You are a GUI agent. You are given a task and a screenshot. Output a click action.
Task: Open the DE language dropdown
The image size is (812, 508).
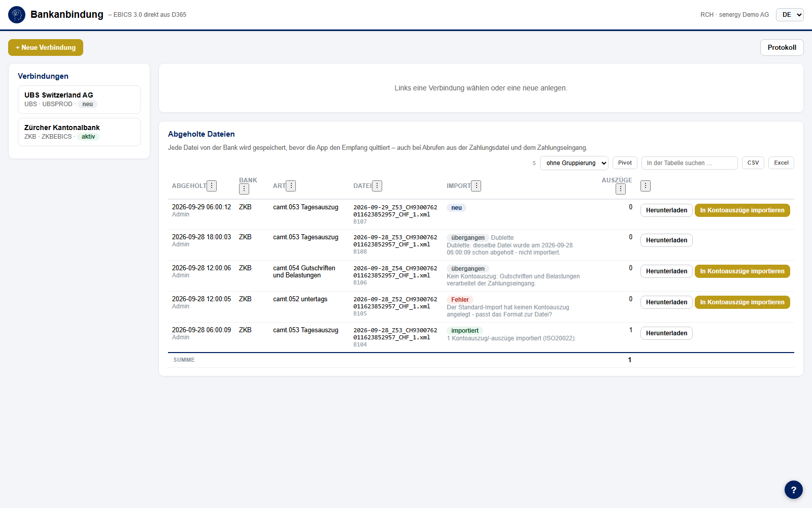click(x=790, y=15)
